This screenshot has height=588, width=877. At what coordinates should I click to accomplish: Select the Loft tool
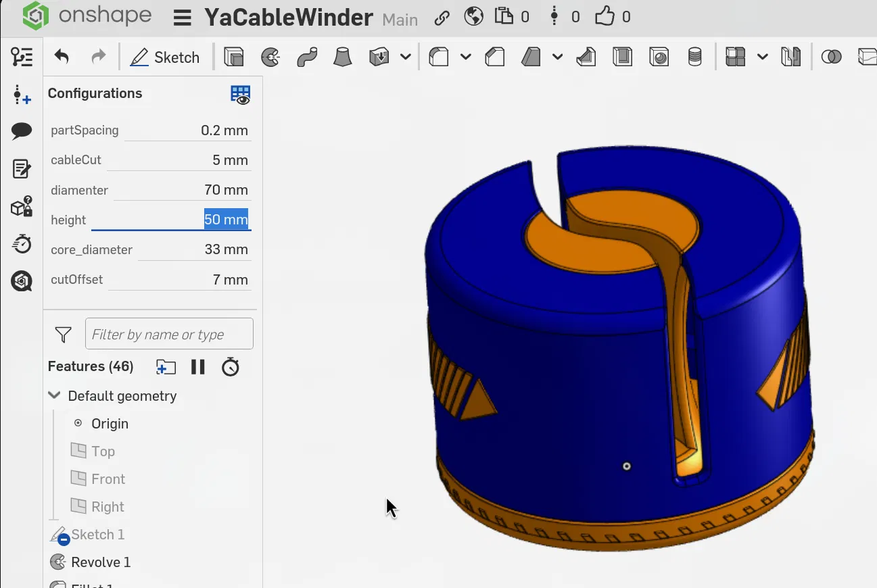click(x=343, y=57)
